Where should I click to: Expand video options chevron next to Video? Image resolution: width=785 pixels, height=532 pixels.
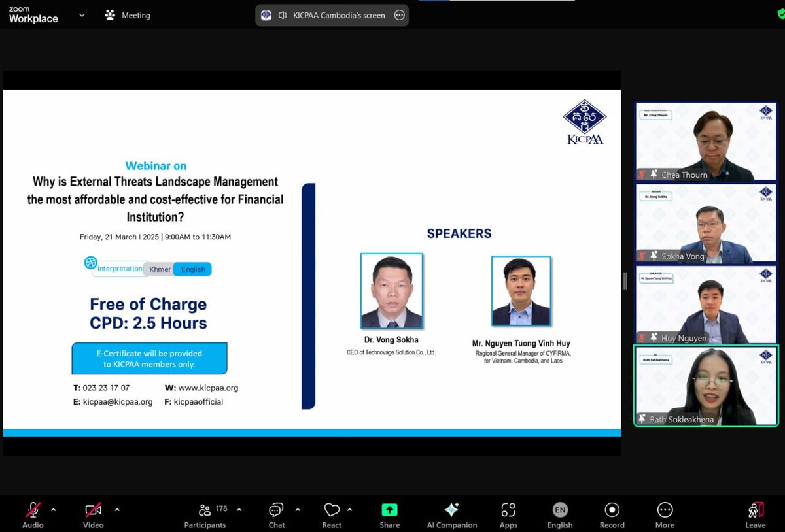[117, 510]
